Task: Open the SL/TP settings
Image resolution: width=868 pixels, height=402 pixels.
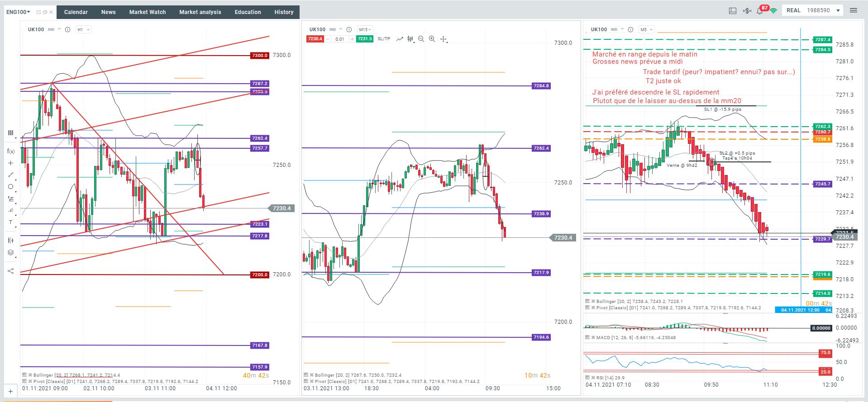Action: tap(384, 39)
